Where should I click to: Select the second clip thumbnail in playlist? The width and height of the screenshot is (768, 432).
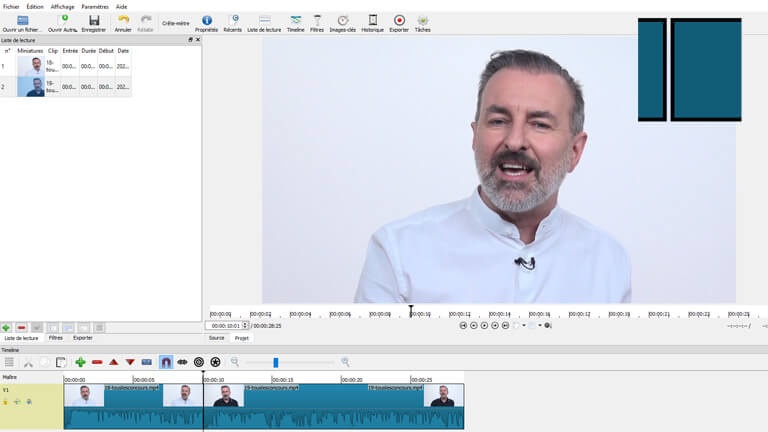[x=30, y=87]
